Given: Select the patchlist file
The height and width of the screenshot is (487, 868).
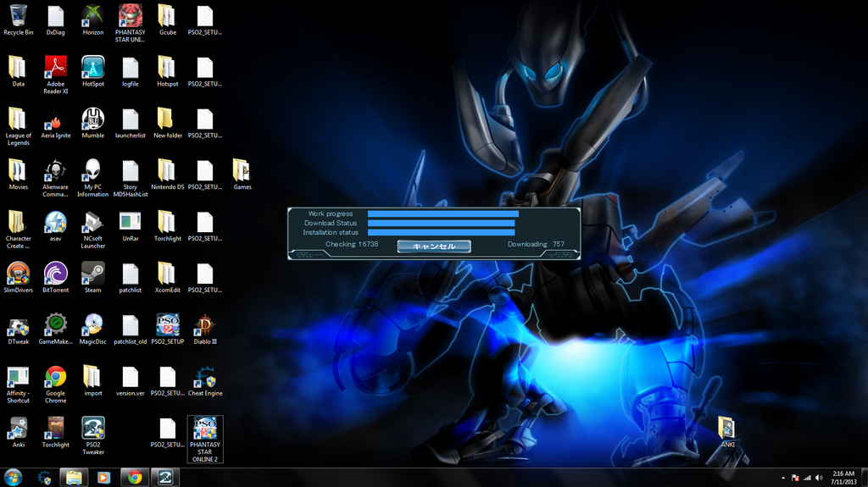Looking at the screenshot, I should [130, 278].
